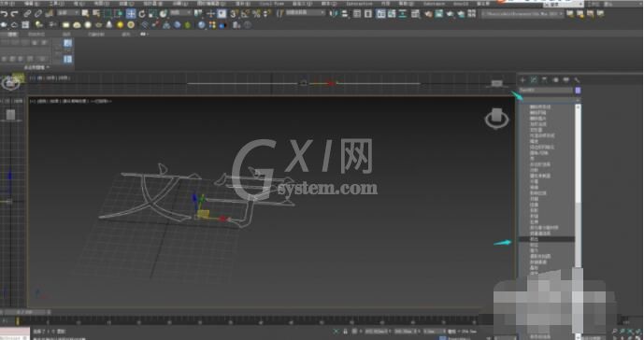Click the ViewCube in perspective viewport
This screenshot has width=644, height=340.
(x=496, y=119)
